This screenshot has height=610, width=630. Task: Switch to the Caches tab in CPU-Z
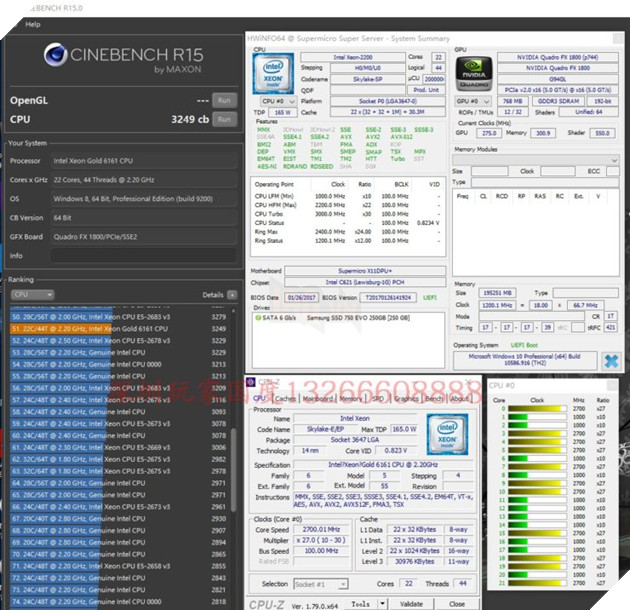click(286, 399)
